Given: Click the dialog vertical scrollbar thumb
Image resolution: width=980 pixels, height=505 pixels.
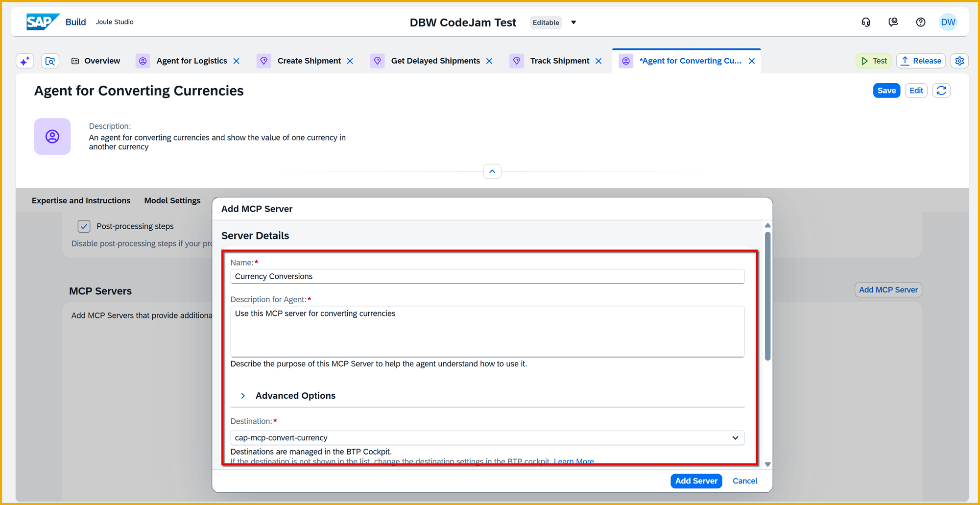Looking at the screenshot, I should 767,296.
